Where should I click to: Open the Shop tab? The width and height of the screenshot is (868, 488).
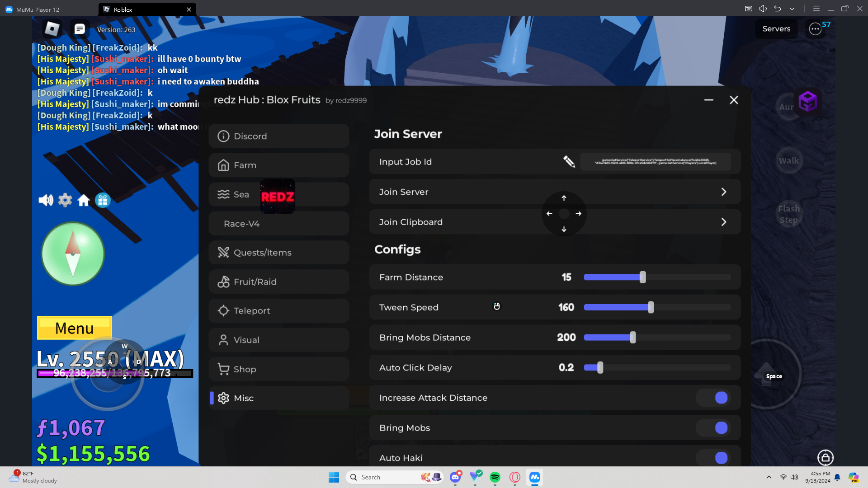click(x=279, y=369)
